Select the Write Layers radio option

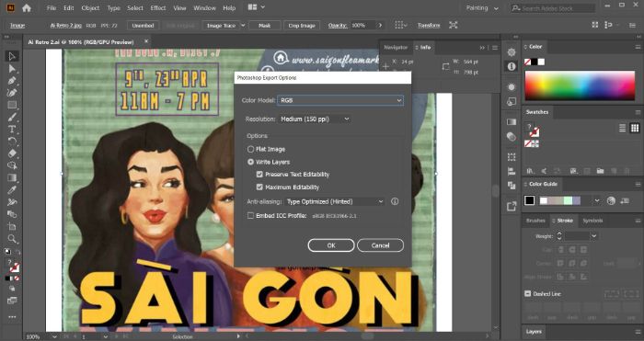250,162
